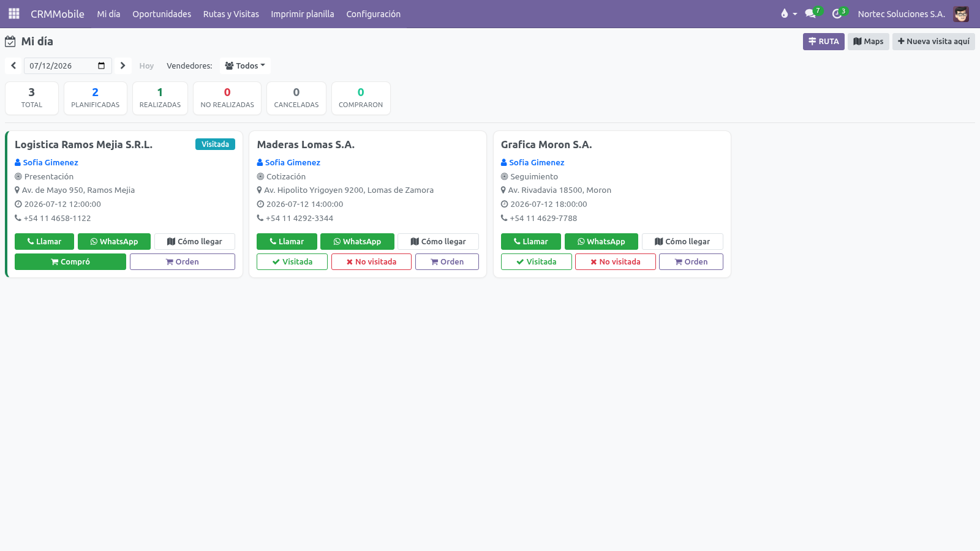Get Cómo llegar directions for Grafica Moron
Screen dimensions: 980x551
point(682,241)
